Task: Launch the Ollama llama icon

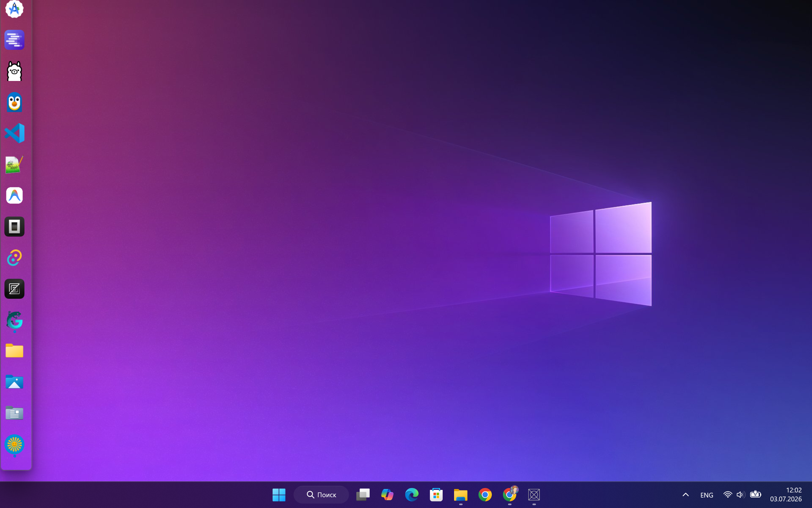Action: 14,71
